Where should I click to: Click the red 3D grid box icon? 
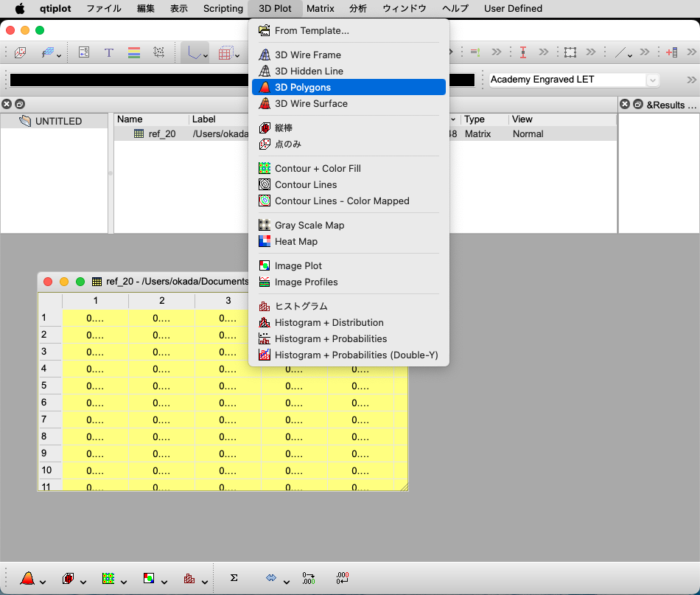tap(225, 53)
